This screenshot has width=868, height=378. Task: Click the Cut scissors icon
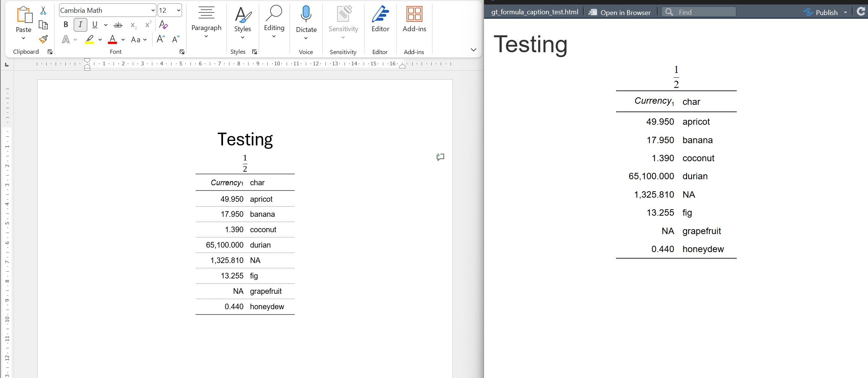coord(43,11)
